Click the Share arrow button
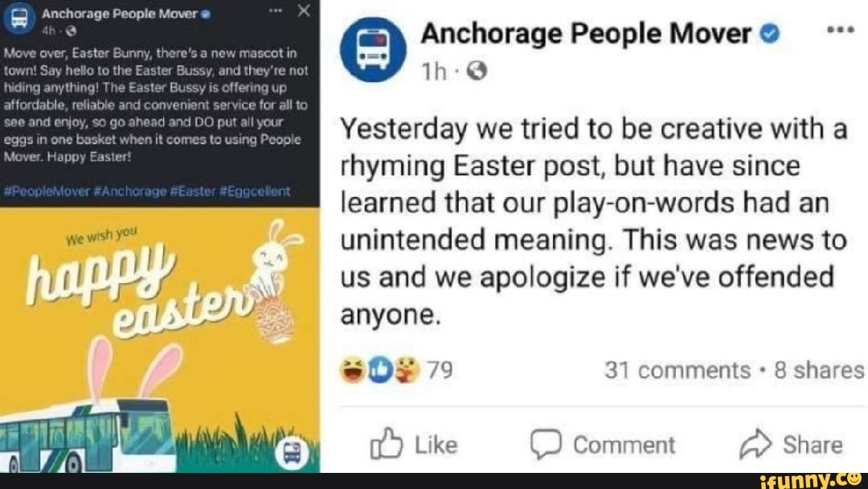Viewport: 868px width, 489px height. point(791,445)
